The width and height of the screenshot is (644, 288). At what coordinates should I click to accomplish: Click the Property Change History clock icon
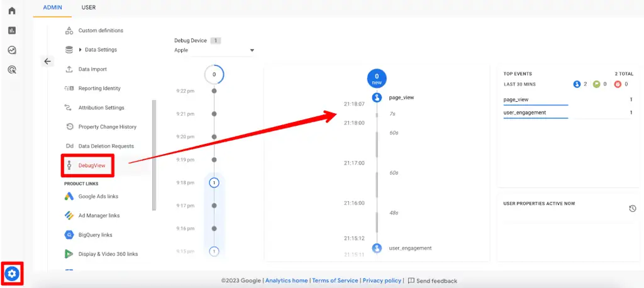point(69,126)
